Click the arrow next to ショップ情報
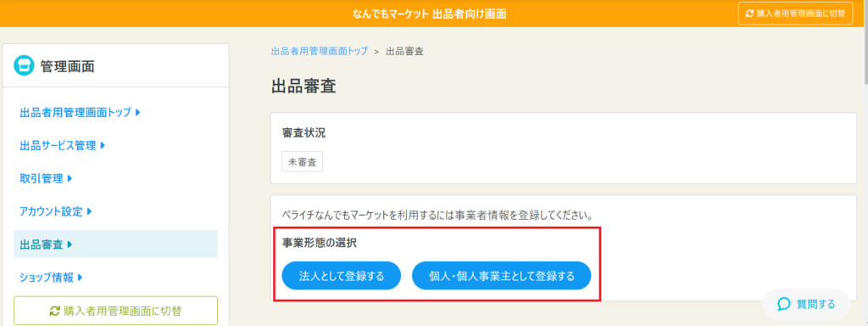The height and width of the screenshot is (326, 868). (x=81, y=278)
